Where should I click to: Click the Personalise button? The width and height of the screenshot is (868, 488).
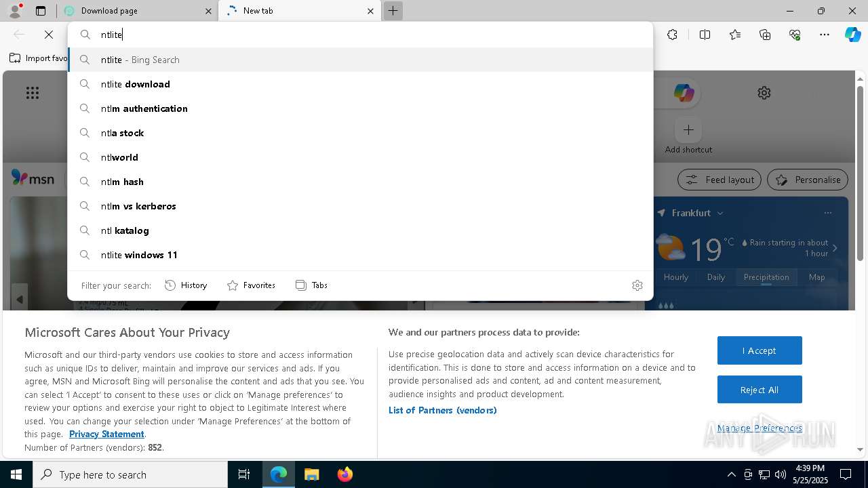[x=808, y=180]
